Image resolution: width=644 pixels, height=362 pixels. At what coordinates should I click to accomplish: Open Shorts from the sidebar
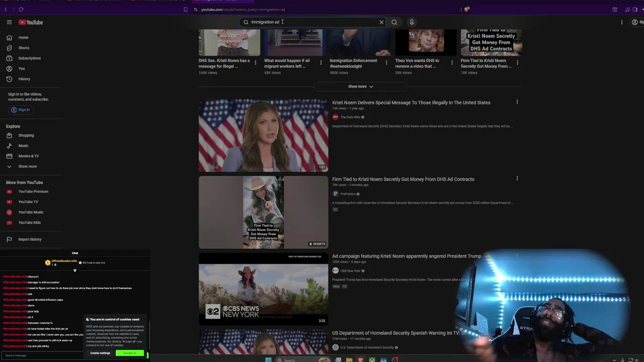pyautogui.click(x=24, y=48)
